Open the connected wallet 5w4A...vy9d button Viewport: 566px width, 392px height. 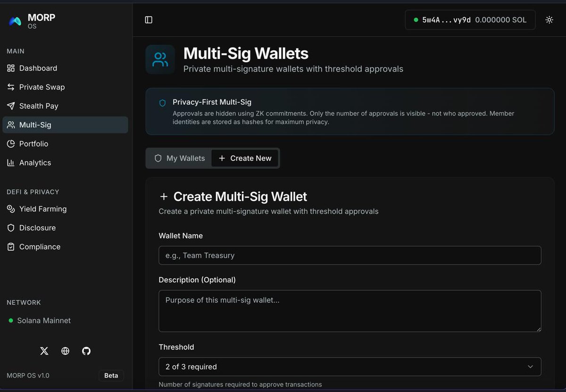point(470,20)
